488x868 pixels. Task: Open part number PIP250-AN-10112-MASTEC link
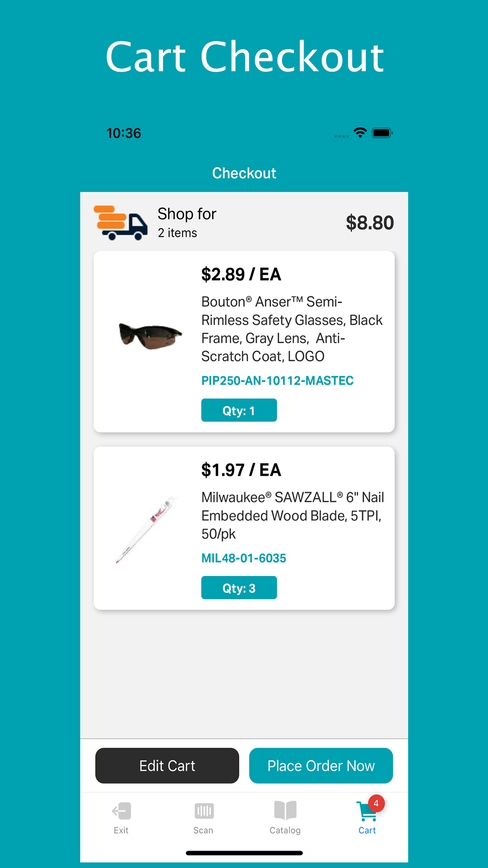point(277,381)
